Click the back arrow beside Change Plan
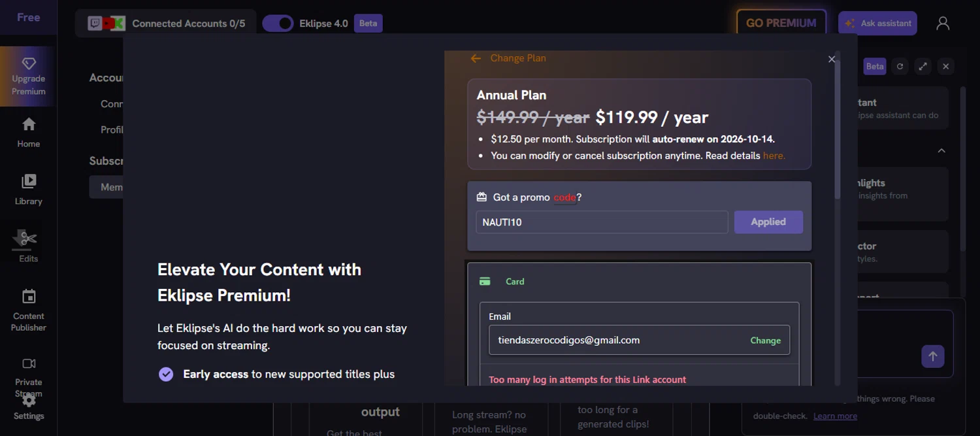Viewport: 980px width, 436px height. 476,58
